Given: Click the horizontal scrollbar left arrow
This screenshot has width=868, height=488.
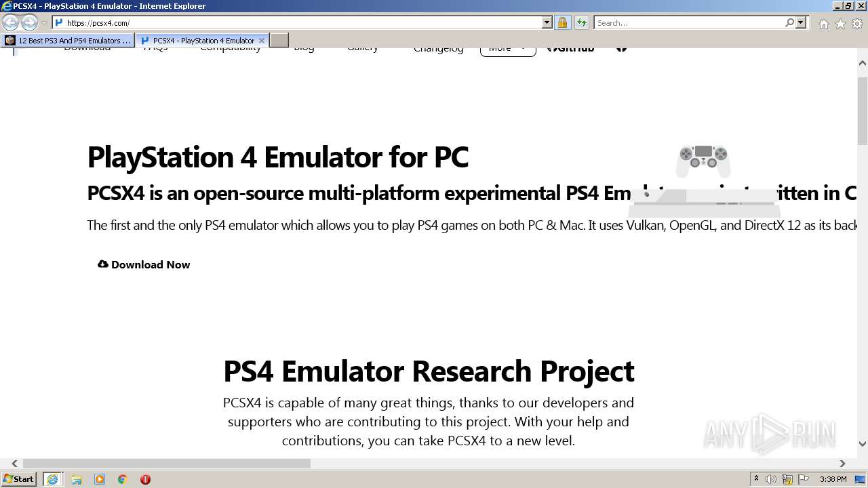Looking at the screenshot, I should coord(14,464).
